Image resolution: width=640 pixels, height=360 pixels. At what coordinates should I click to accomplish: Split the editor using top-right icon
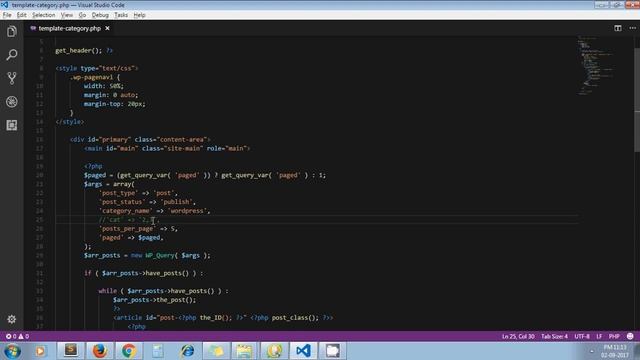coord(618,28)
